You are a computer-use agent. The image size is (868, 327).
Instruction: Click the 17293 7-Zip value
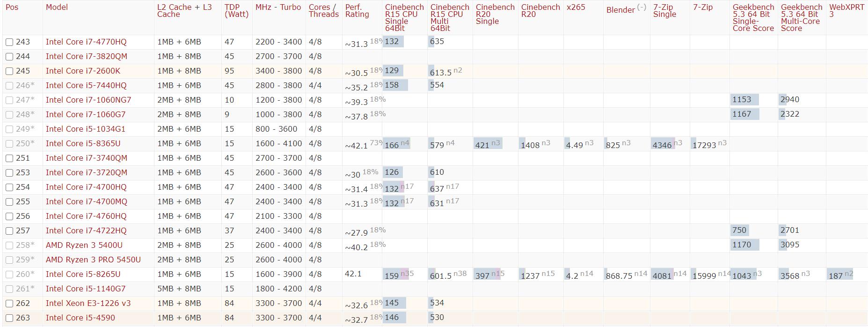click(705, 145)
